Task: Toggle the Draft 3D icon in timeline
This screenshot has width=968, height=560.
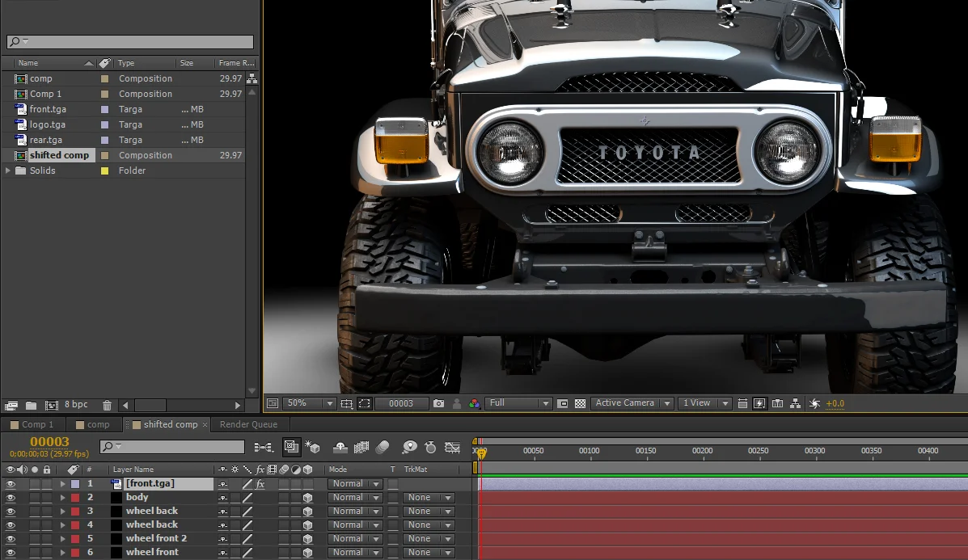Action: (x=312, y=447)
